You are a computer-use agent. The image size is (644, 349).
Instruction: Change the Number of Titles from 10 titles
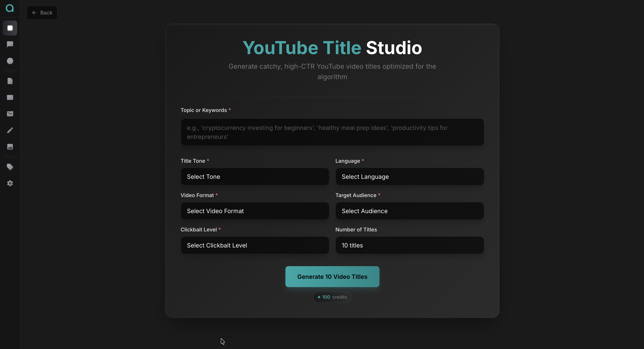click(x=409, y=245)
